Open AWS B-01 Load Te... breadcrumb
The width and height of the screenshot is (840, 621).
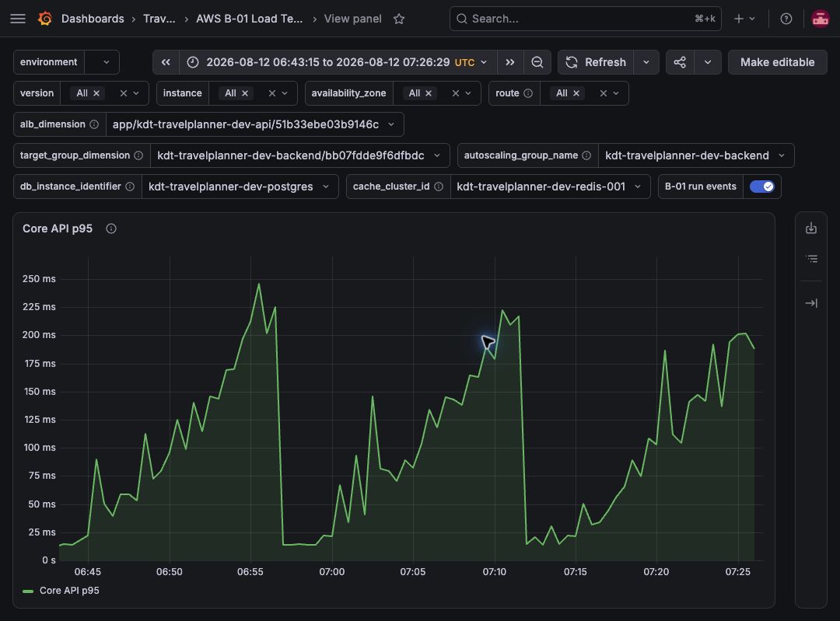click(249, 19)
